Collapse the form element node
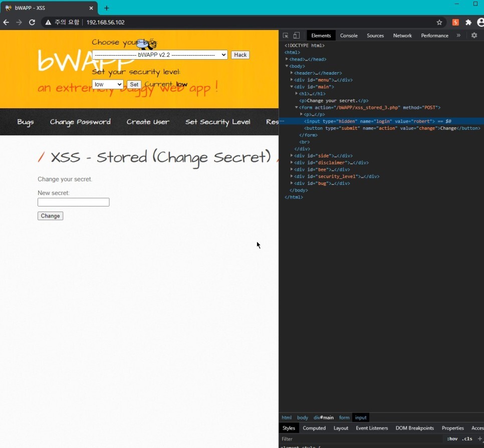 click(297, 107)
